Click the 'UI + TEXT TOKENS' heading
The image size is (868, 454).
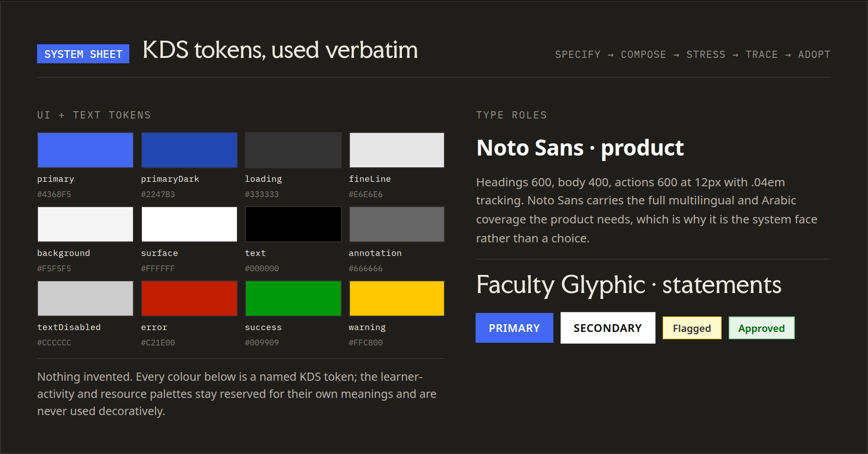click(94, 115)
